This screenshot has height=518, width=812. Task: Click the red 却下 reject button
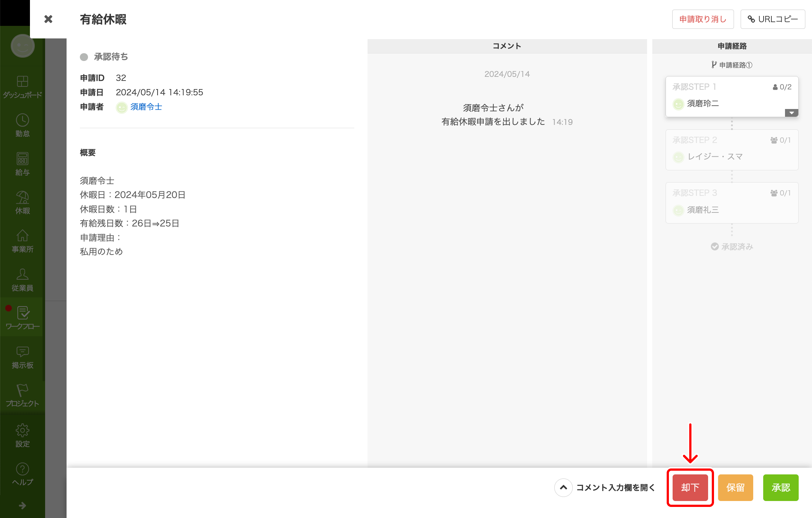pos(690,488)
